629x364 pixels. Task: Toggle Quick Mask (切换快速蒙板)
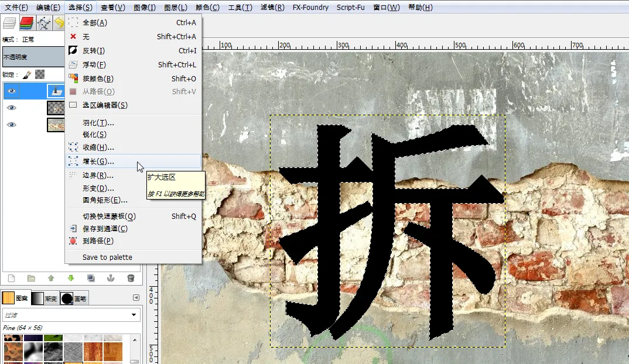pos(133,216)
